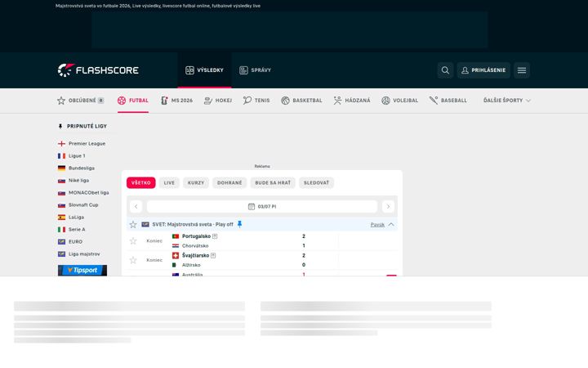Open Obľúbené favorites star
The image size is (588, 368).
click(80, 101)
